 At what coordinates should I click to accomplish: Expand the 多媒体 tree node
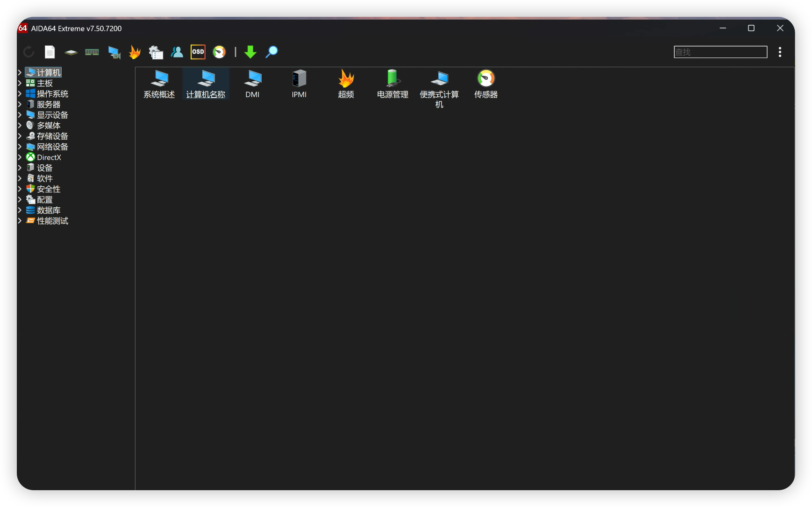[20, 125]
